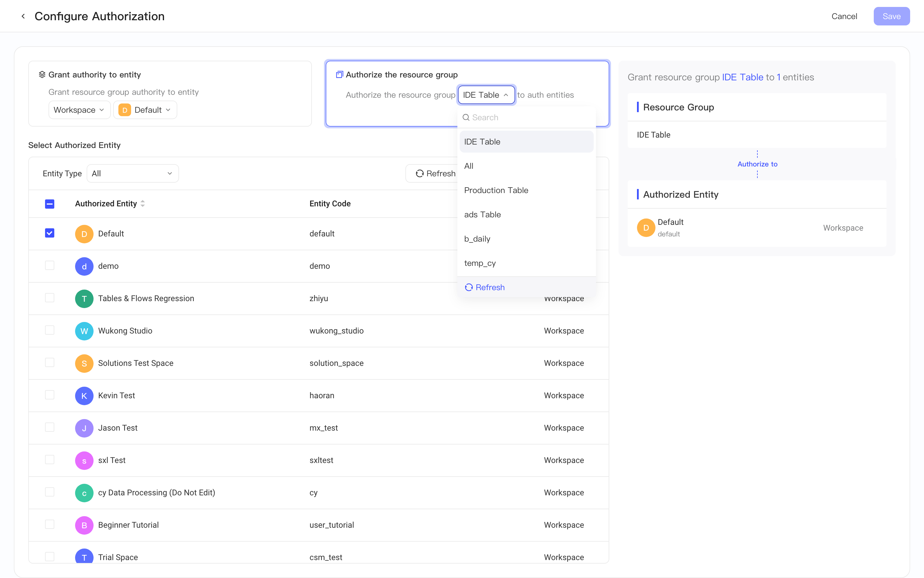Click the S avatar for Solutions Test Space

(84, 364)
